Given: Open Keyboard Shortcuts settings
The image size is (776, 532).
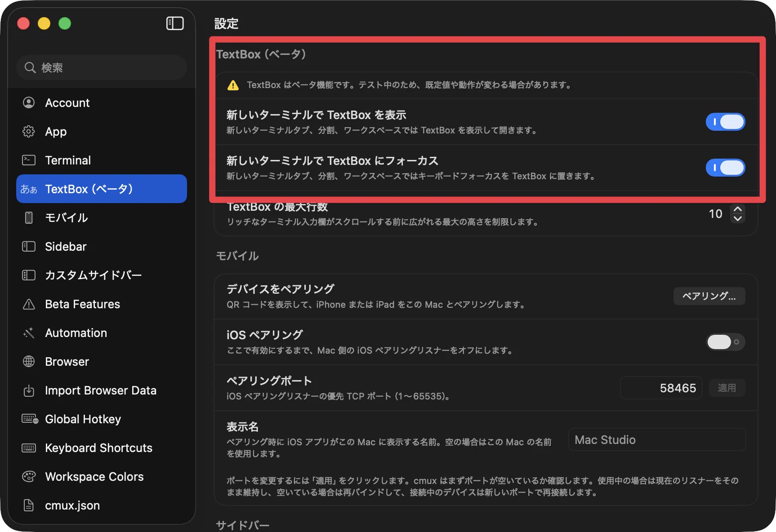Looking at the screenshot, I should click(102, 448).
